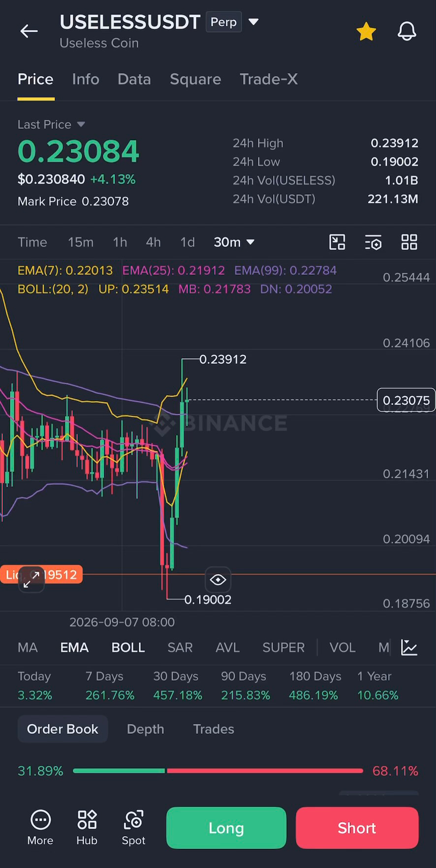This screenshot has width=436, height=868.
Task: Expand the Last Price dropdown arrow
Action: tap(81, 124)
